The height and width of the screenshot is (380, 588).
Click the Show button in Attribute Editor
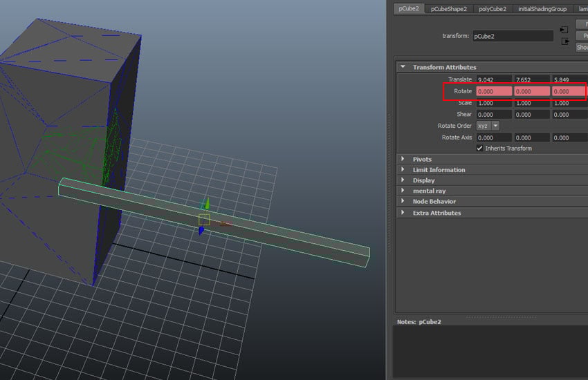[581, 47]
